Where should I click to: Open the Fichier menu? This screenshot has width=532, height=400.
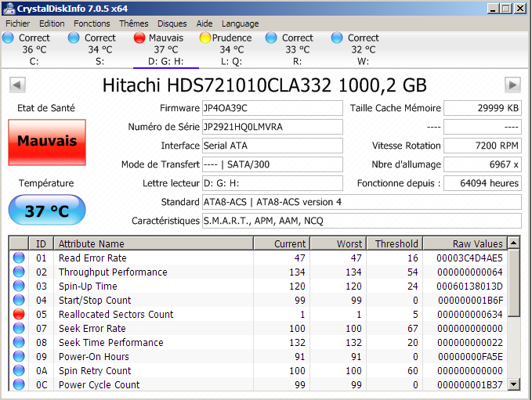coord(18,23)
